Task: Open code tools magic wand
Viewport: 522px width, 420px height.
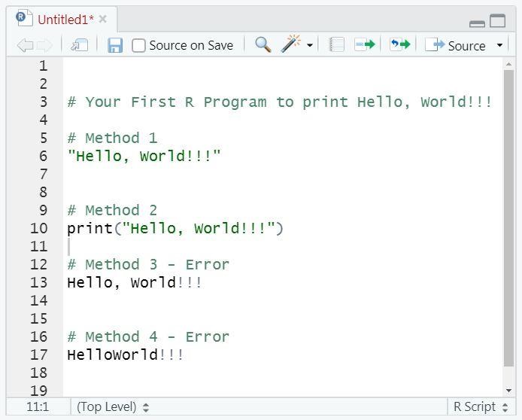Action: pos(290,44)
